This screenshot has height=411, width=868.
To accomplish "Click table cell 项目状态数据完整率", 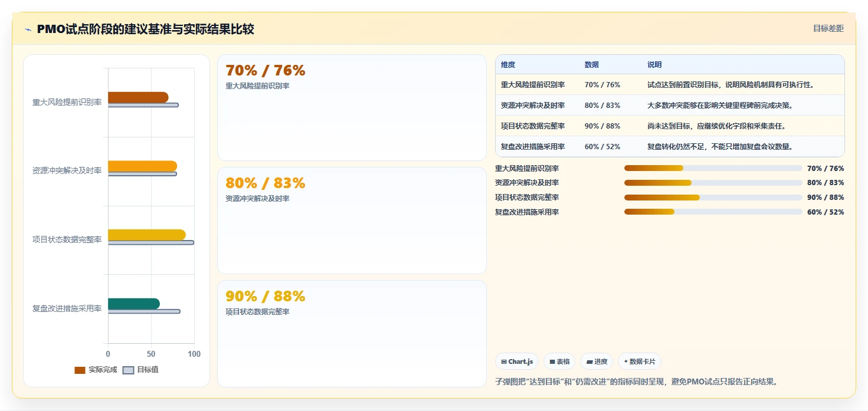I will 533,126.
